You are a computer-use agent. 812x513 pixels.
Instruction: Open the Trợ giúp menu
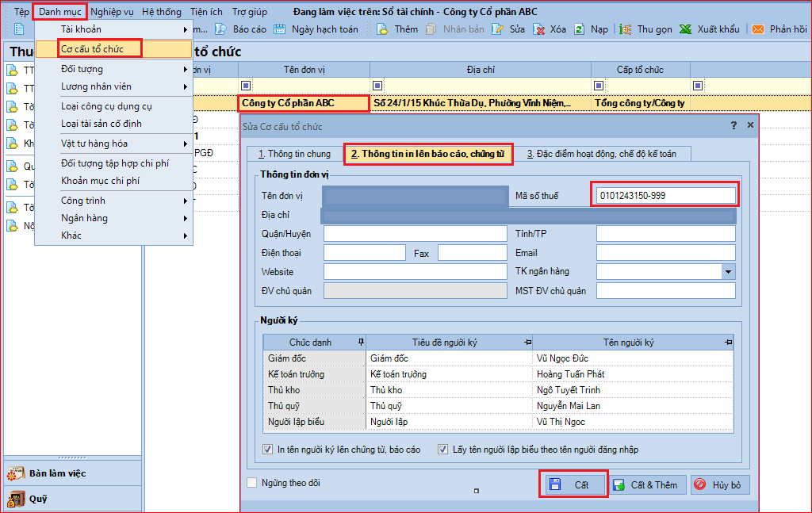click(250, 11)
